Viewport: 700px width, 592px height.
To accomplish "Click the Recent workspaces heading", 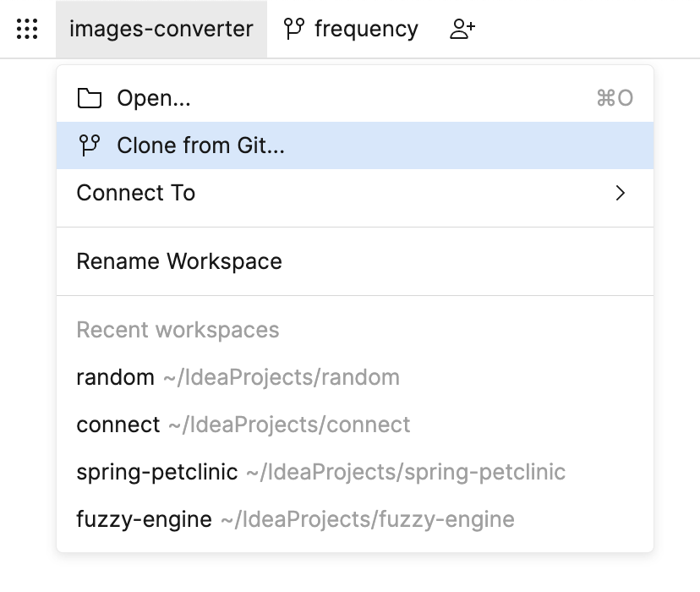I will [x=177, y=330].
